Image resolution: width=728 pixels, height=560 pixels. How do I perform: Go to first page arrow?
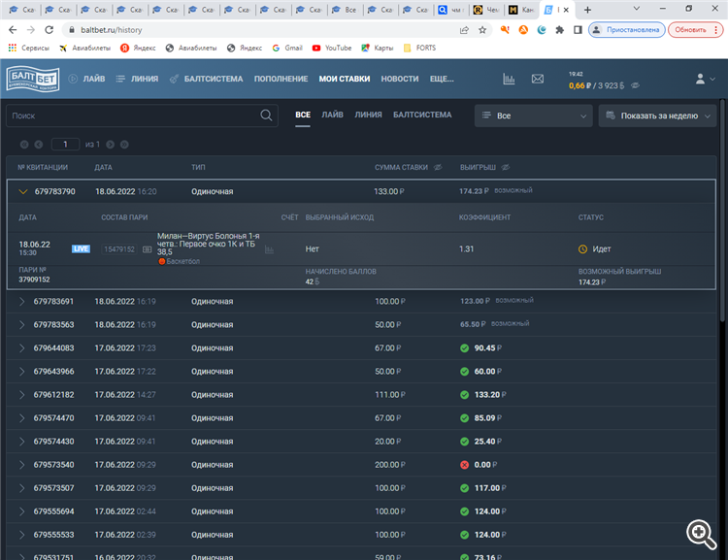24,145
